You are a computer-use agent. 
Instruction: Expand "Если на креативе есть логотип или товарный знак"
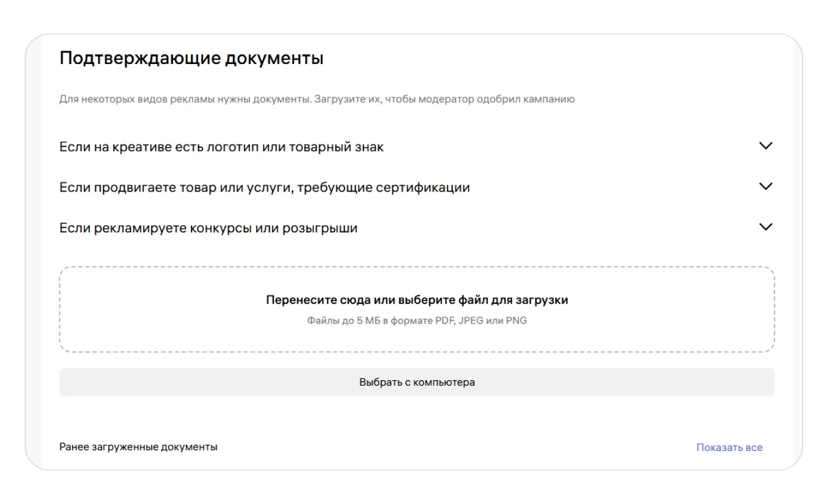[221, 147]
